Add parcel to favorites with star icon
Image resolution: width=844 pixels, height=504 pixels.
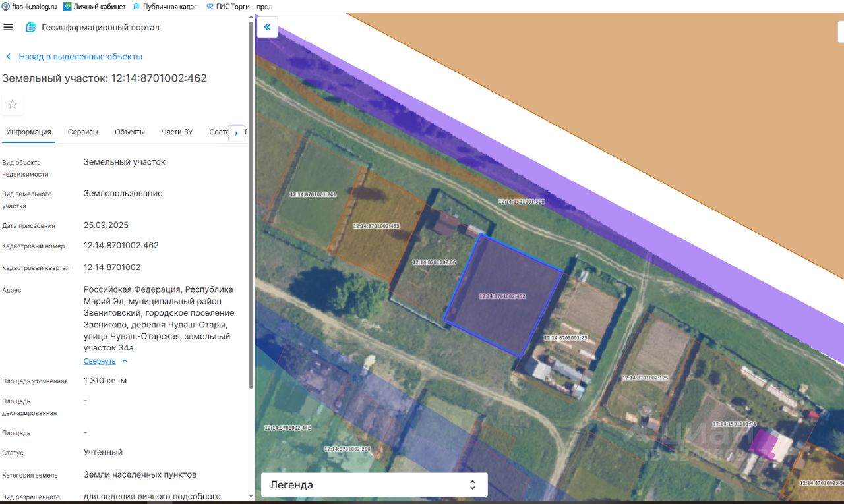point(13,104)
